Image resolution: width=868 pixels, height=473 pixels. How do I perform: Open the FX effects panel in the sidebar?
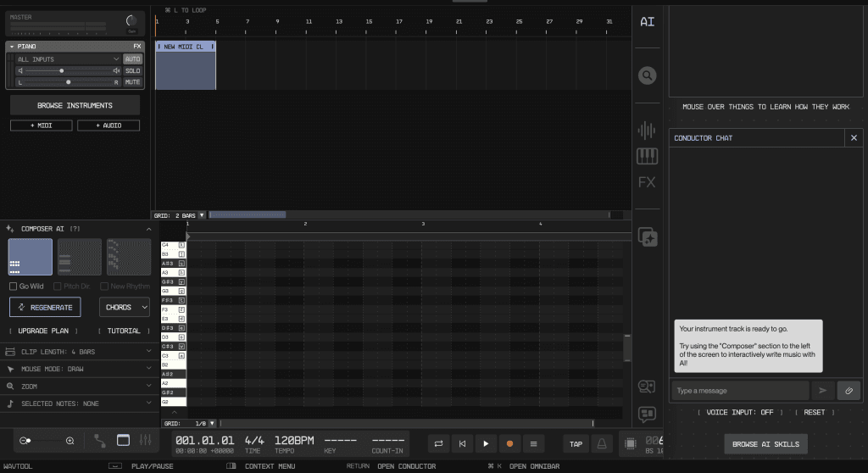(x=647, y=182)
